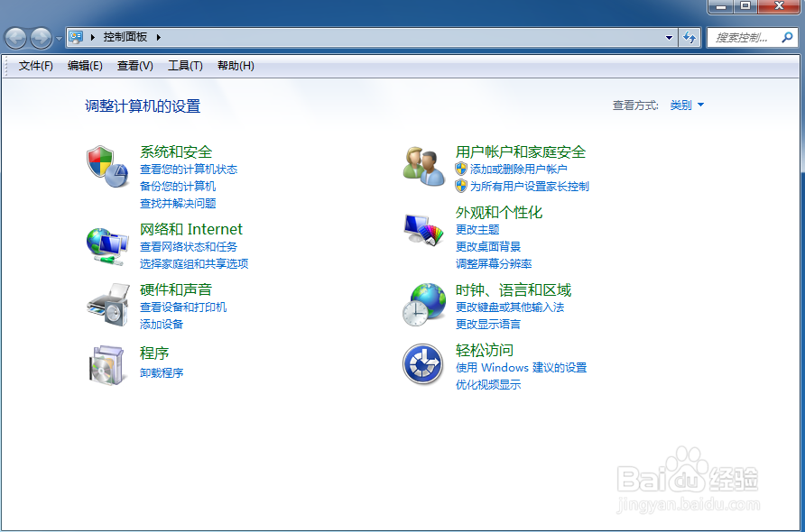Click 卸载程序 link
The width and height of the screenshot is (805, 532).
pyautogui.click(x=162, y=373)
